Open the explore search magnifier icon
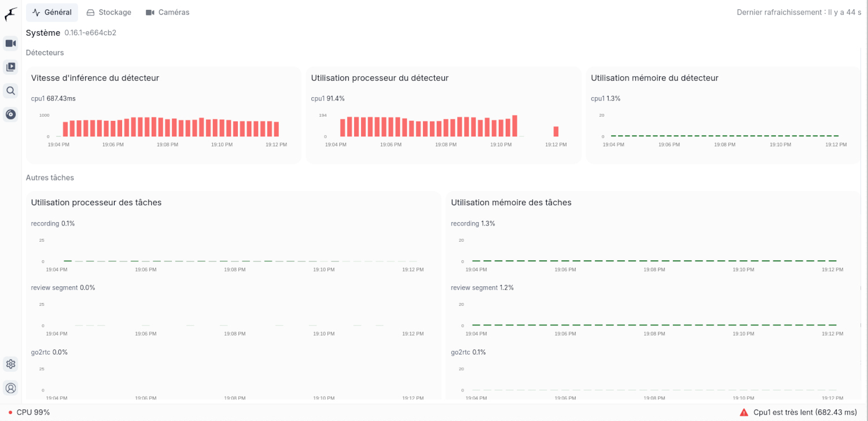 [x=10, y=91]
